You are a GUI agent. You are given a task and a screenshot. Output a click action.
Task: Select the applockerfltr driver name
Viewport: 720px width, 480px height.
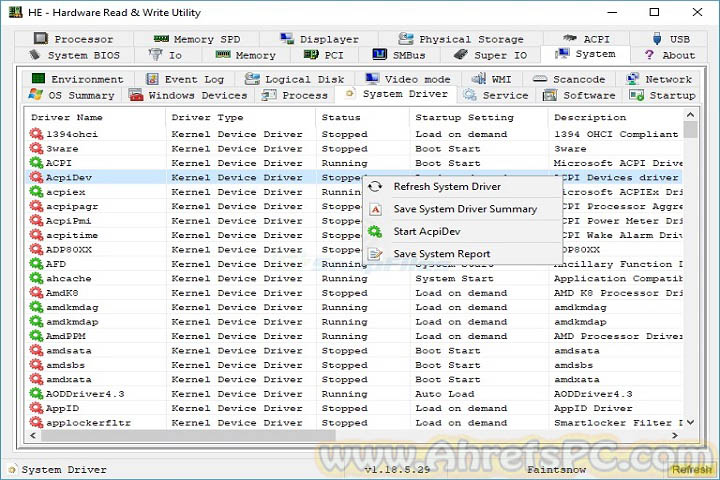[88, 423]
